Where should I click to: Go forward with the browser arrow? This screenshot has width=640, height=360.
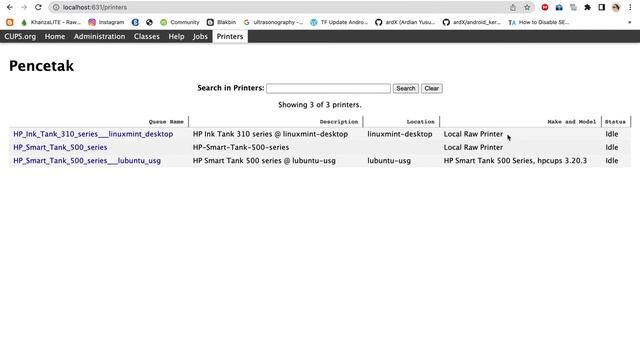coord(24,7)
